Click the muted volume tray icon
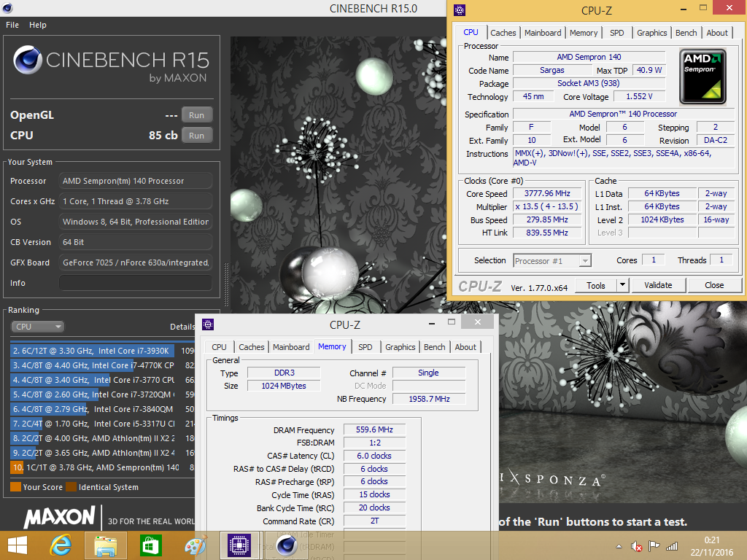The image size is (747, 560). (636, 547)
